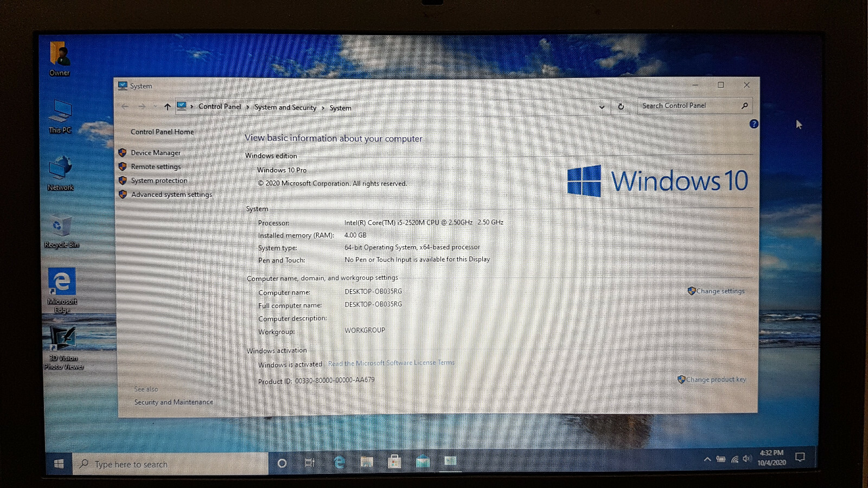868x488 pixels.
Task: Open Security and Maintenance link
Action: tap(174, 402)
